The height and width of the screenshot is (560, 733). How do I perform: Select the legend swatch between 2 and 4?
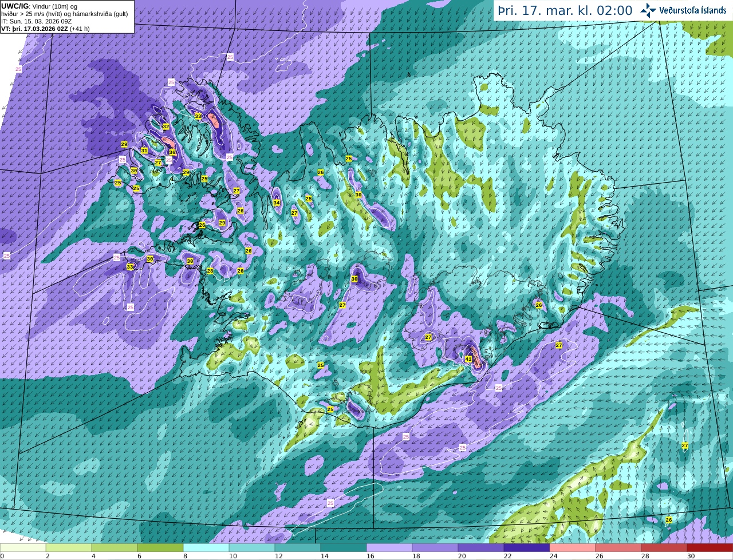tap(69, 547)
